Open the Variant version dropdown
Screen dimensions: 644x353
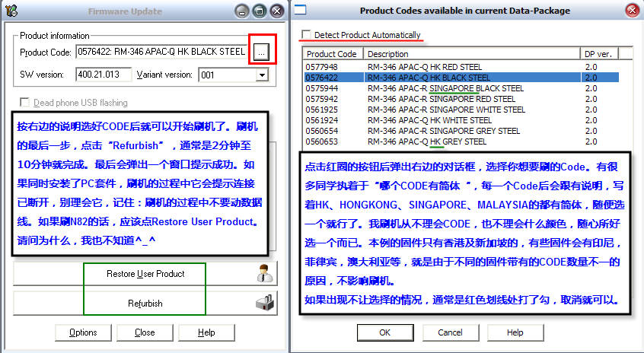tap(262, 75)
